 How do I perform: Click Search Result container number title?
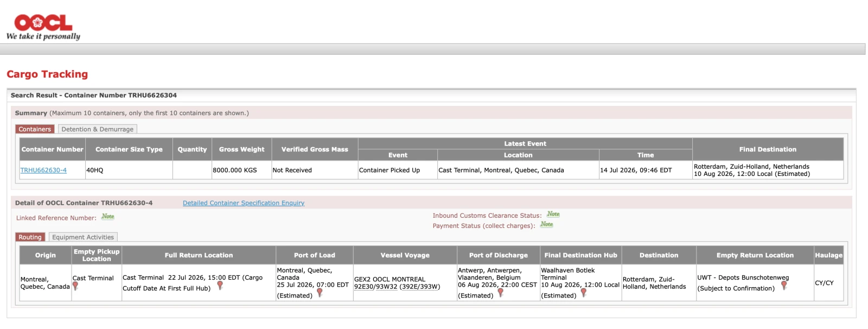coord(94,95)
